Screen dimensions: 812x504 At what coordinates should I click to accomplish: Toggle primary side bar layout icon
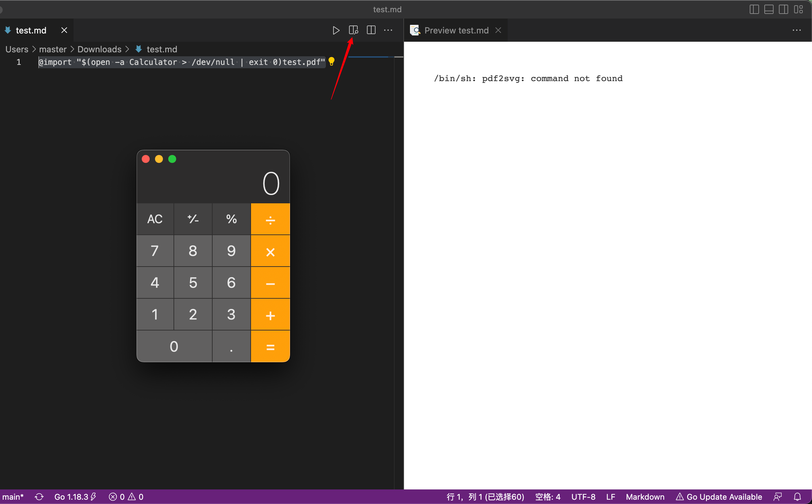pyautogui.click(x=754, y=9)
